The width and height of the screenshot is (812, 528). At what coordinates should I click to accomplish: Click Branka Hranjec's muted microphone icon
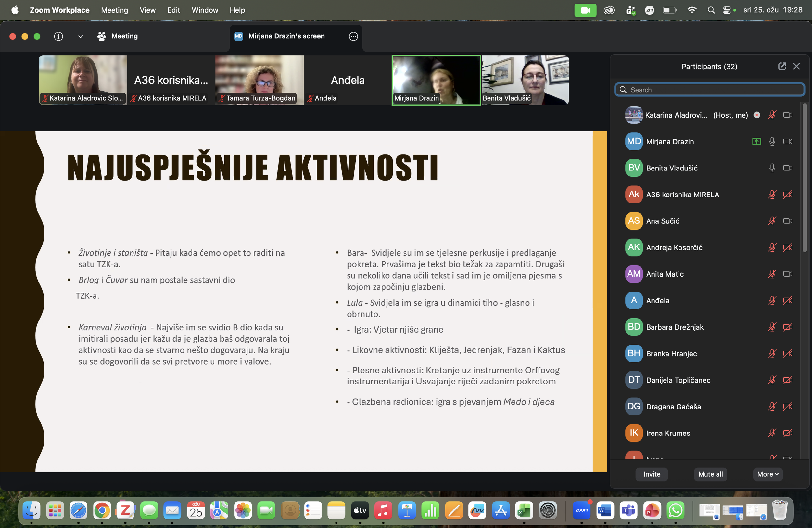[772, 353]
